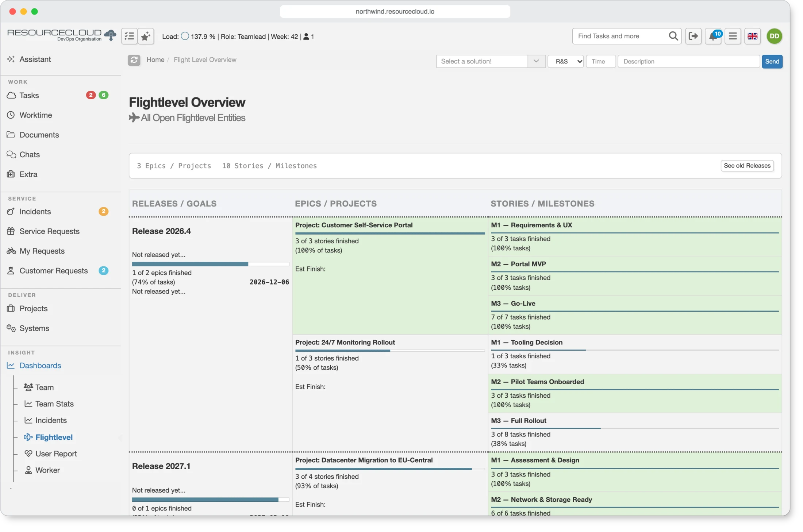The height and width of the screenshot is (532, 803).
Task: Click into the Description input field
Action: click(x=688, y=61)
